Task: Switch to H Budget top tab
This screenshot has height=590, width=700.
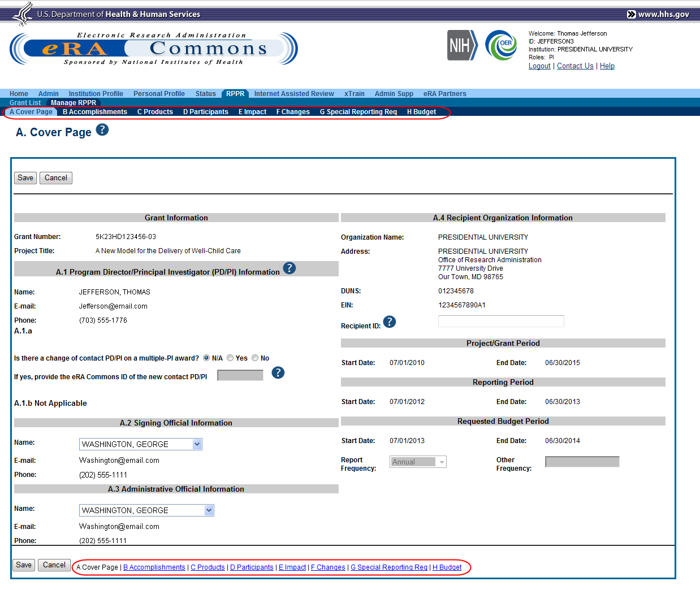Action: coord(422,112)
